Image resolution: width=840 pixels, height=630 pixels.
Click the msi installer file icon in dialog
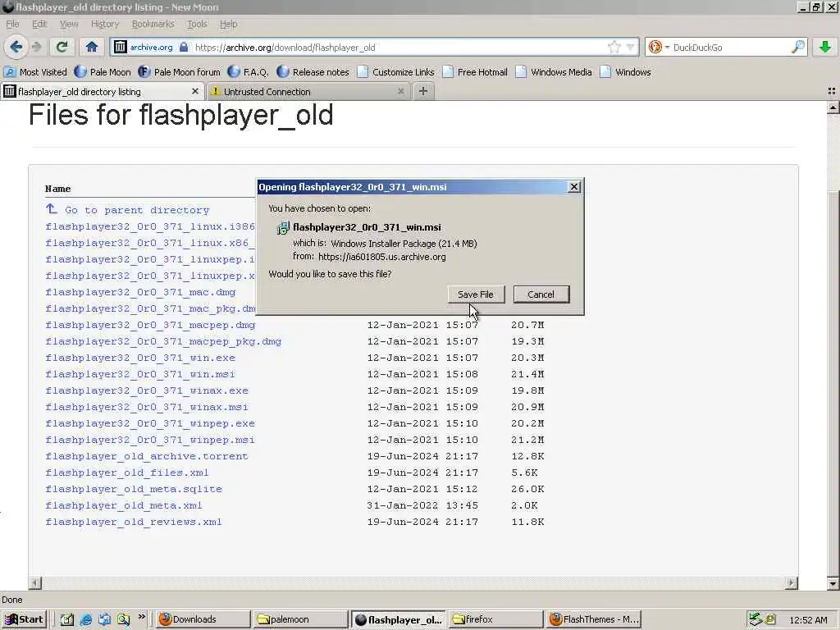283,228
